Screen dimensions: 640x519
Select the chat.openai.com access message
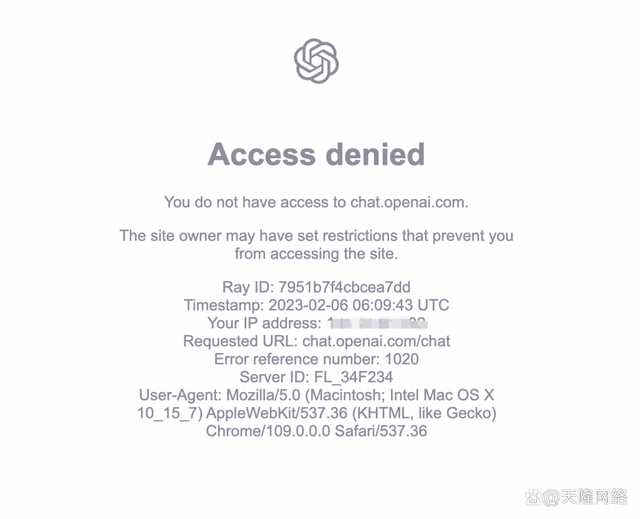(316, 202)
